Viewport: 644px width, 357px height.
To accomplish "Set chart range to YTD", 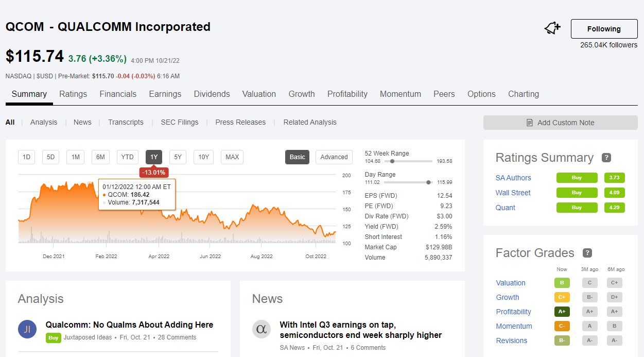I will pyautogui.click(x=127, y=157).
